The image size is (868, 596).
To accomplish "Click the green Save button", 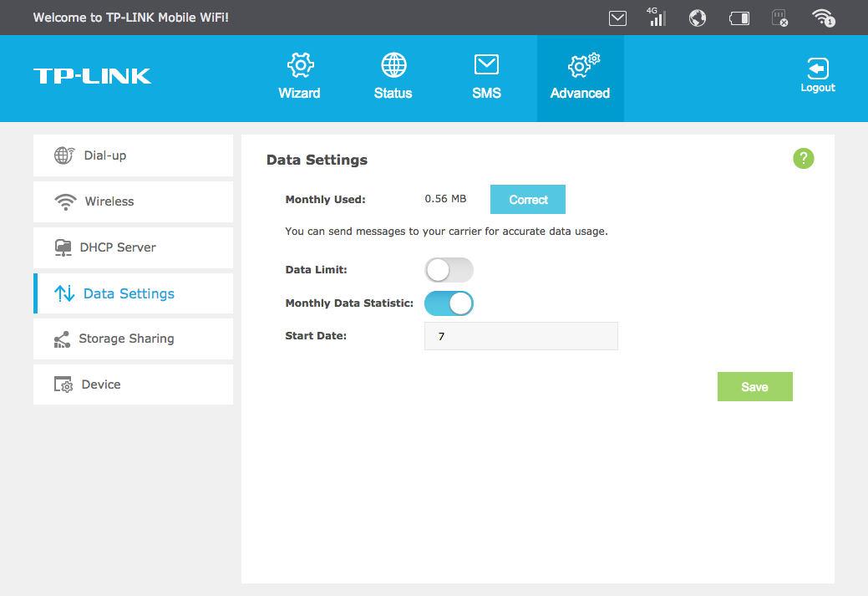I will pyautogui.click(x=754, y=387).
